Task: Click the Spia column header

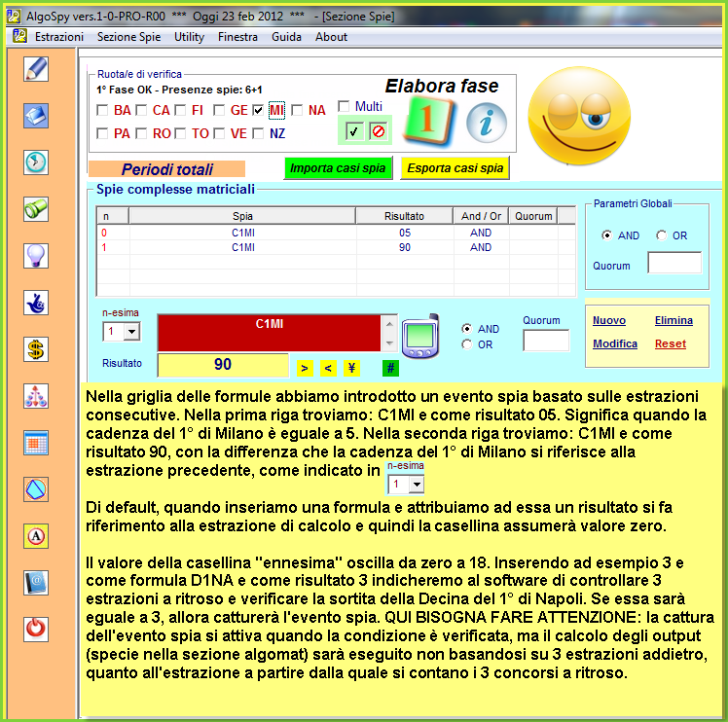Action: pos(242,216)
